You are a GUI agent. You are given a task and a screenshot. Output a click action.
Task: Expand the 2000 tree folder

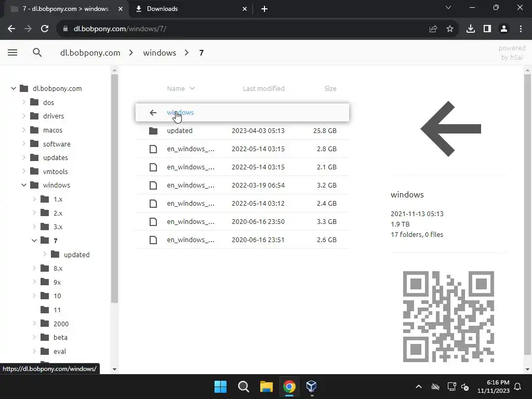34,324
